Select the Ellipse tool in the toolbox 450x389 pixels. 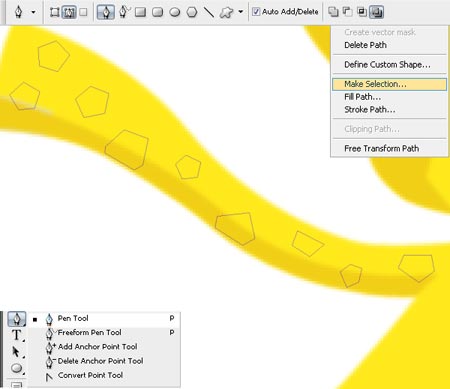(x=17, y=368)
